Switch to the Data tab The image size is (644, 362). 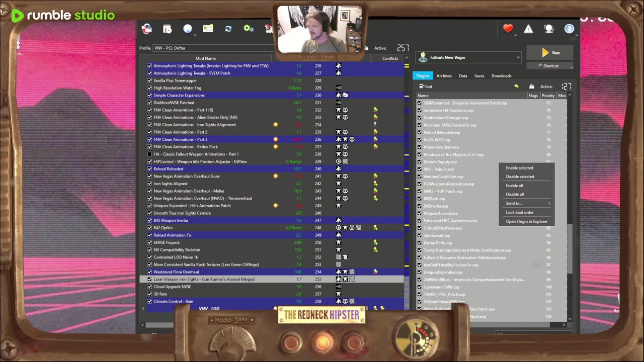click(x=463, y=76)
